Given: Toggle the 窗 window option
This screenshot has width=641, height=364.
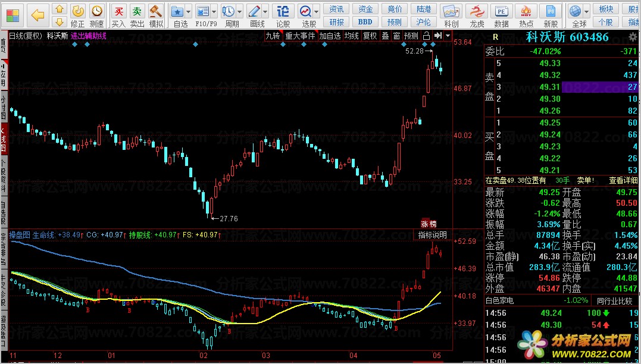Looking at the screenshot, I should (396, 36).
